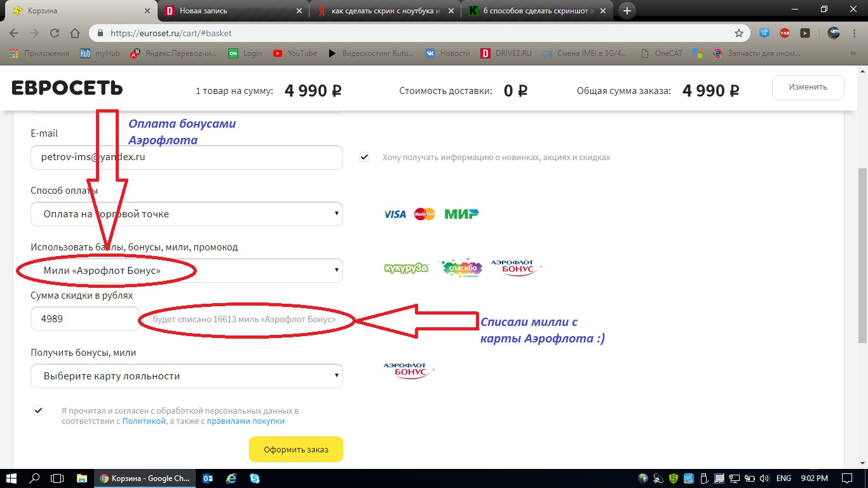Open the Chrome profile avatar

pyautogui.click(x=834, y=33)
